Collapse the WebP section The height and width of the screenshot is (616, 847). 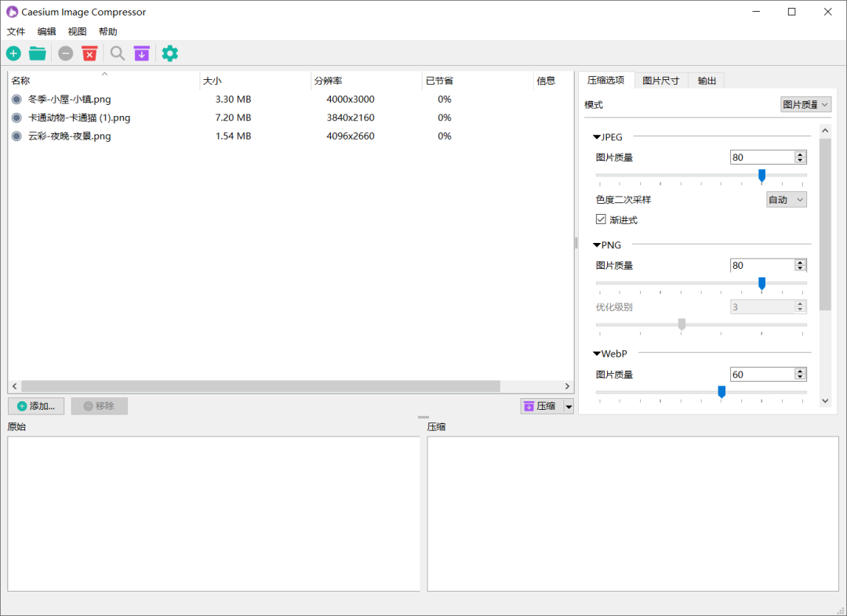[597, 353]
